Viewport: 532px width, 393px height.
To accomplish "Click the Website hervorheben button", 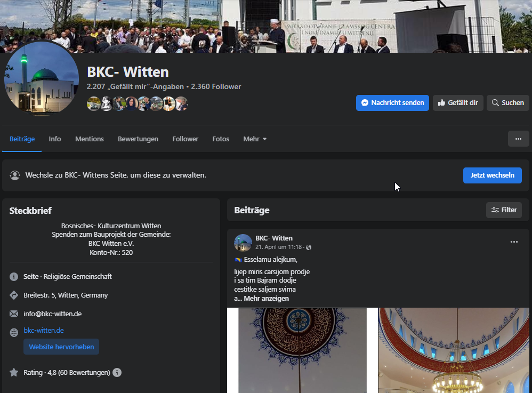I will [x=61, y=347].
